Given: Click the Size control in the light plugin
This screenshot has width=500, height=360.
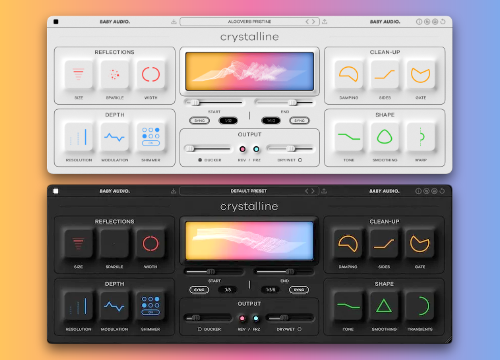Looking at the screenshot, I should (78, 74).
